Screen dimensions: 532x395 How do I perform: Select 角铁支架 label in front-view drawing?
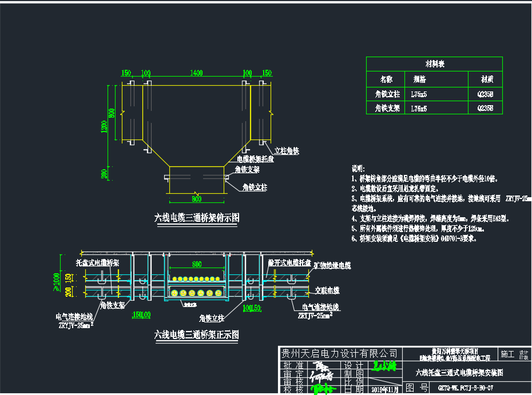tap(112, 305)
